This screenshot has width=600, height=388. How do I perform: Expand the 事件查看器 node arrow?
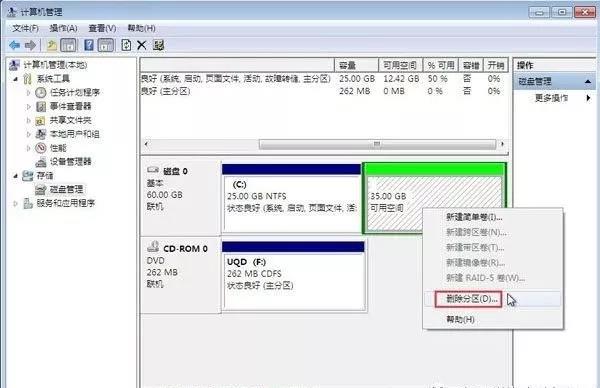[x=28, y=107]
